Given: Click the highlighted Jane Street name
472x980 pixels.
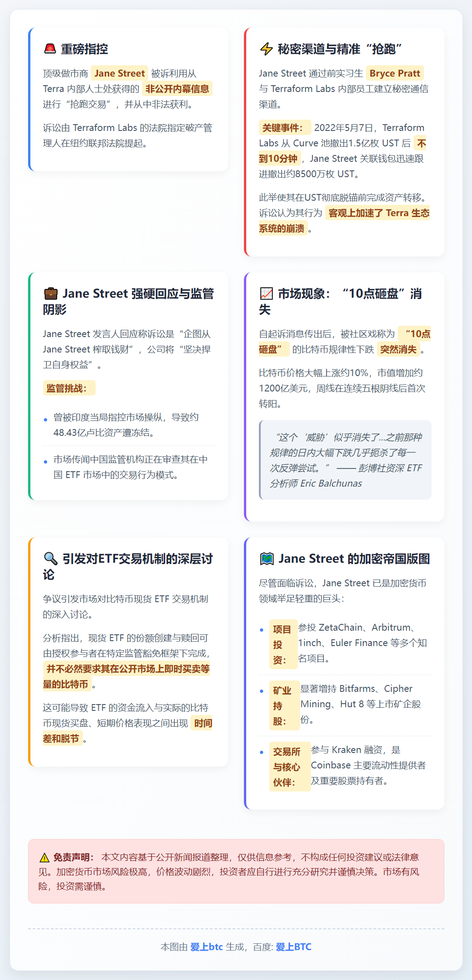Looking at the screenshot, I should point(119,73).
